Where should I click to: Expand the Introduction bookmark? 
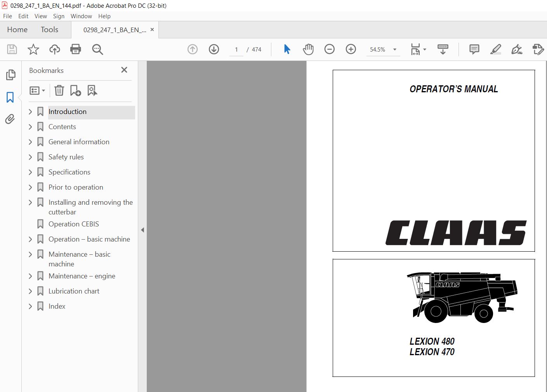coord(30,112)
